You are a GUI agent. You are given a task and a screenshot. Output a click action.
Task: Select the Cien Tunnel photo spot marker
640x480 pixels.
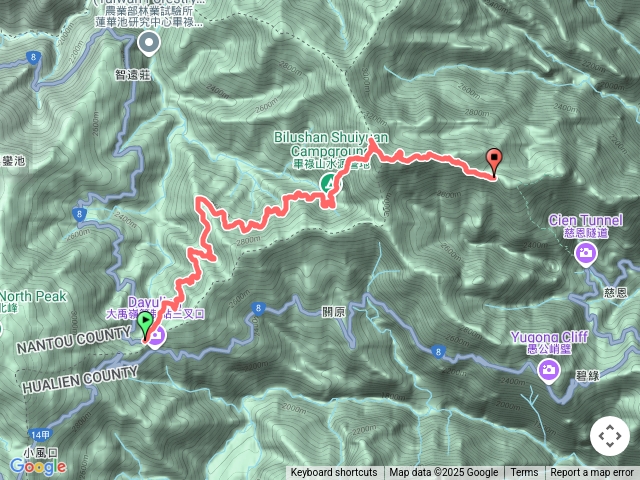point(586,255)
